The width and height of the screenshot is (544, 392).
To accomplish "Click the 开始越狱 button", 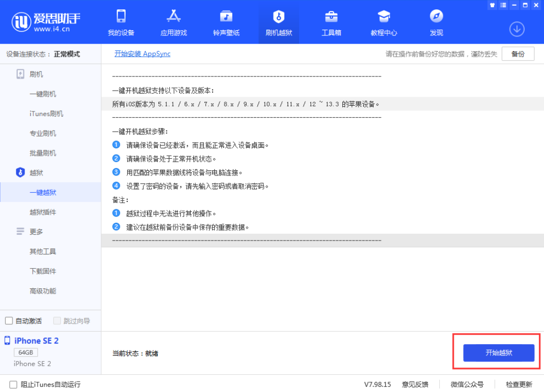I will [499, 353].
